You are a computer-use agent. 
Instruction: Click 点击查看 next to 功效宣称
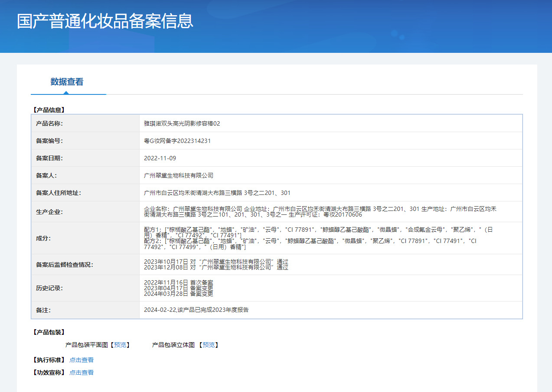pyautogui.click(x=82, y=372)
